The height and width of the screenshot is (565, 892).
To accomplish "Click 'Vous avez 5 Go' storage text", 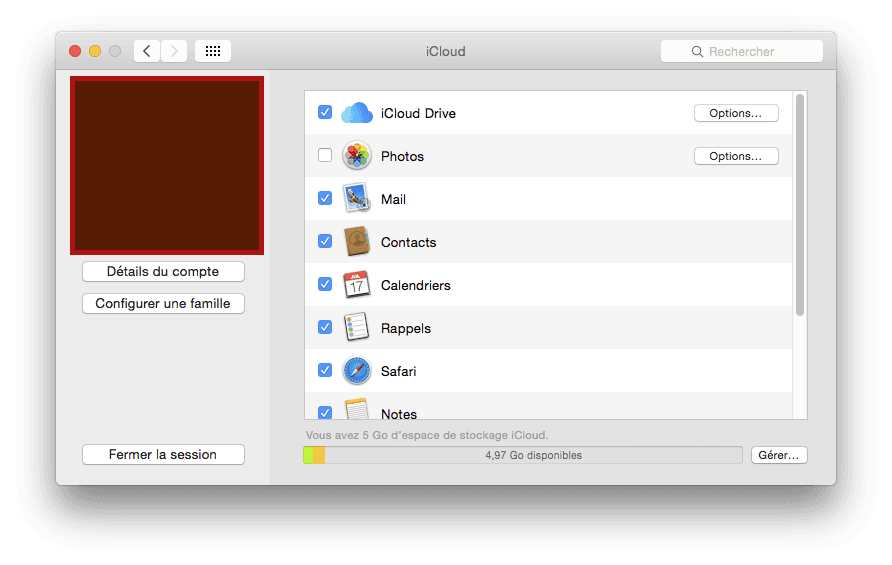I will point(427,435).
